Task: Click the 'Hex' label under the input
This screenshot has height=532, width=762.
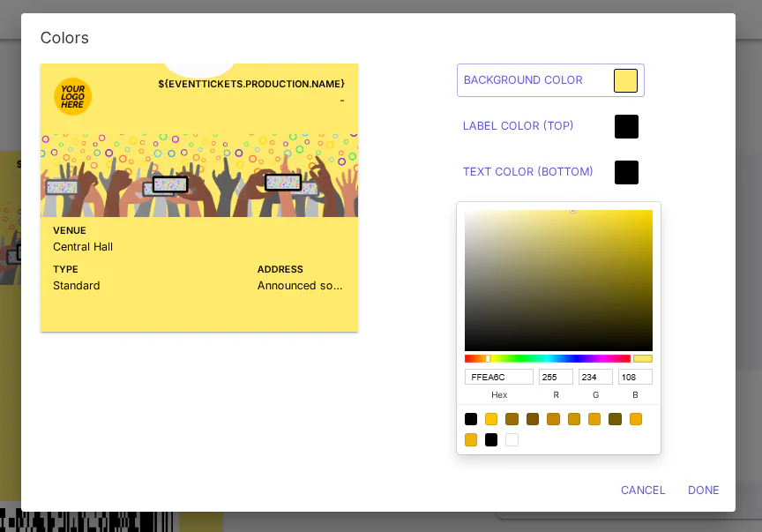Action: pyautogui.click(x=499, y=395)
